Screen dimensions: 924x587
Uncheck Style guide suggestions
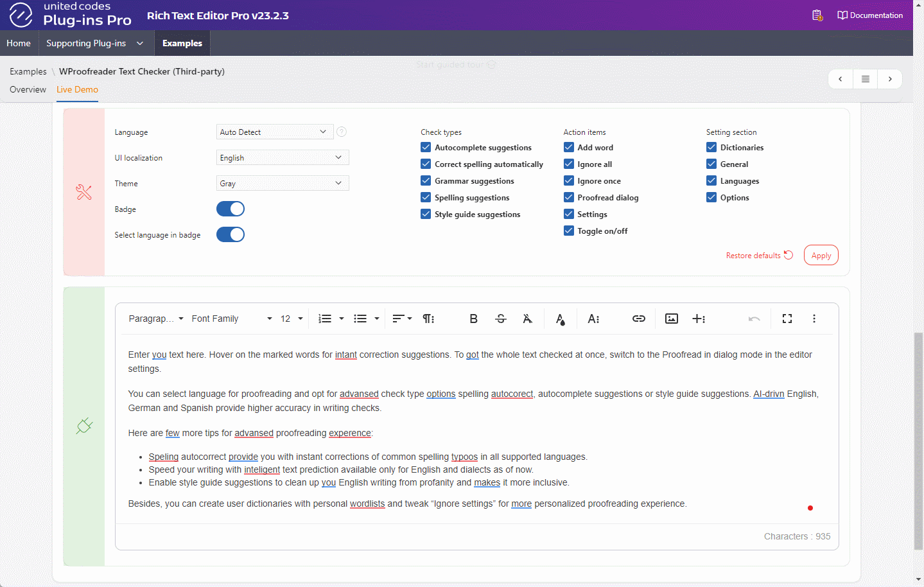(426, 214)
